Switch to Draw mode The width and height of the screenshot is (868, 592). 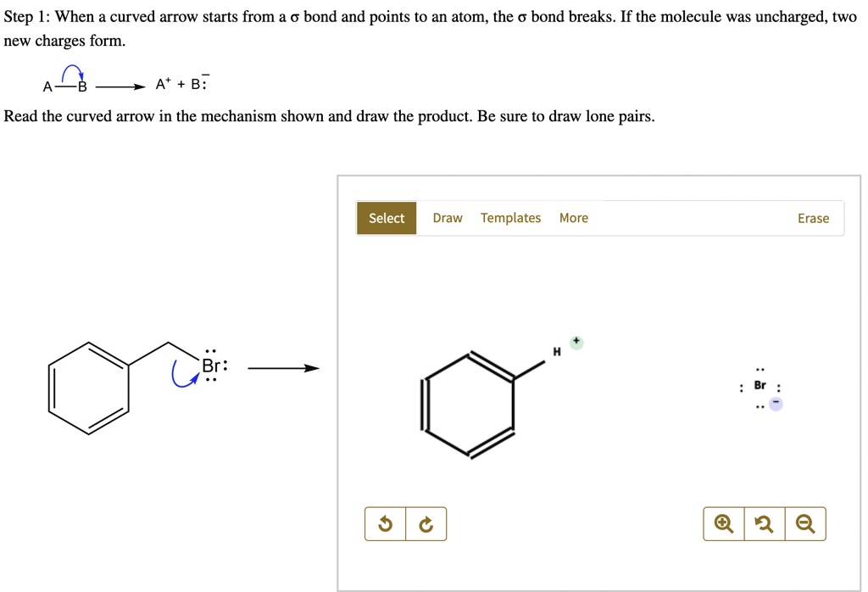tap(448, 218)
